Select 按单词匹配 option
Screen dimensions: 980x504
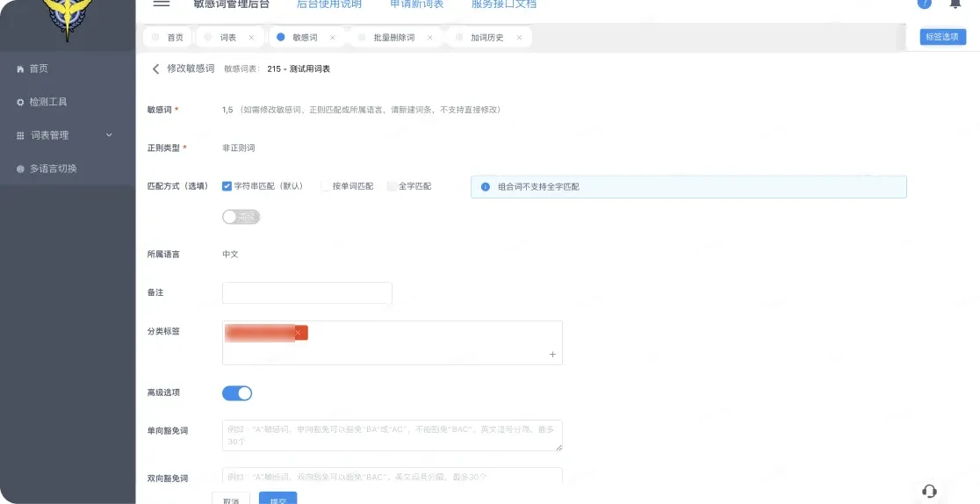point(326,186)
